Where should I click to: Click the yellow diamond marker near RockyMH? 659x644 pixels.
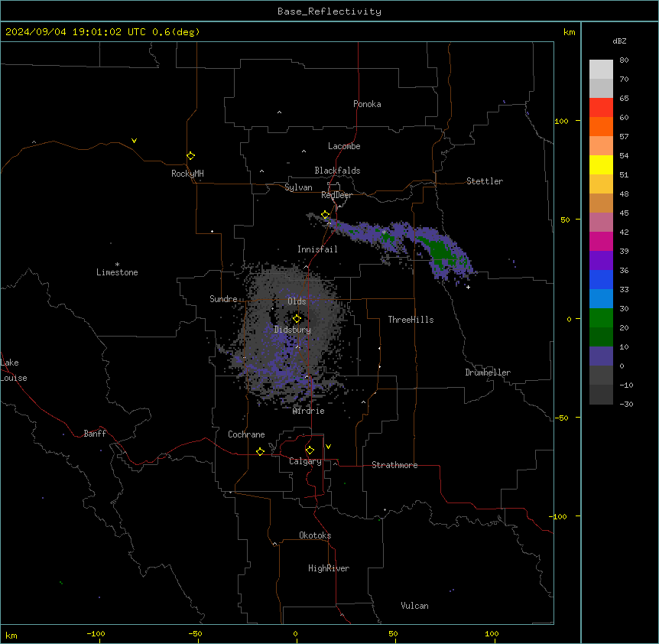tap(190, 156)
